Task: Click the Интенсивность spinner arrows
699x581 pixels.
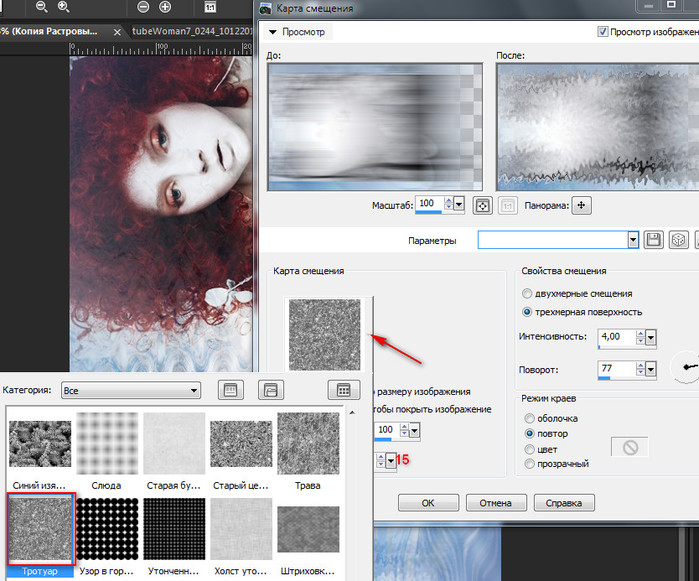Action: (x=640, y=337)
